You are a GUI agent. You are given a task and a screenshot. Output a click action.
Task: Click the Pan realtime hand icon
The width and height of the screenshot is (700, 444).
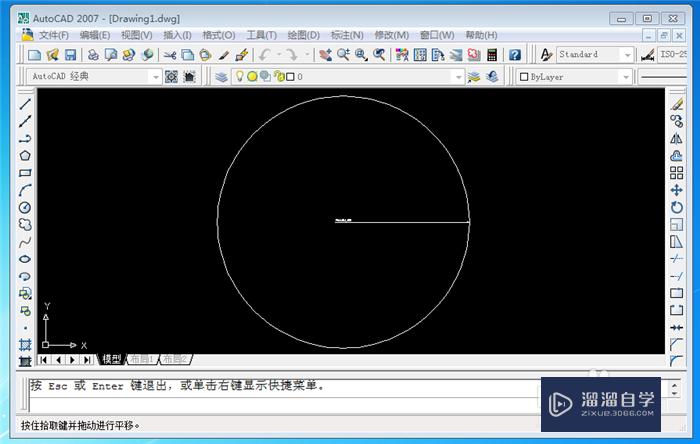[325, 55]
